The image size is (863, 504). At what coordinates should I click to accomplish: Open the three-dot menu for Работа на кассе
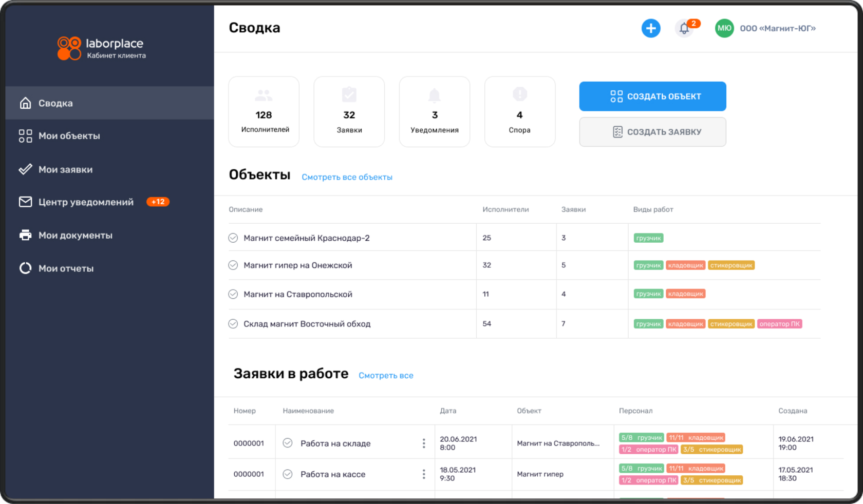pyautogui.click(x=424, y=474)
